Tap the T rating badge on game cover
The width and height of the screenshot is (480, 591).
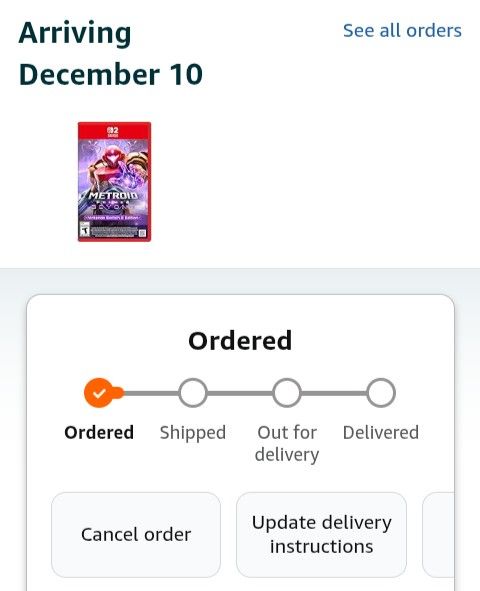coord(85,230)
